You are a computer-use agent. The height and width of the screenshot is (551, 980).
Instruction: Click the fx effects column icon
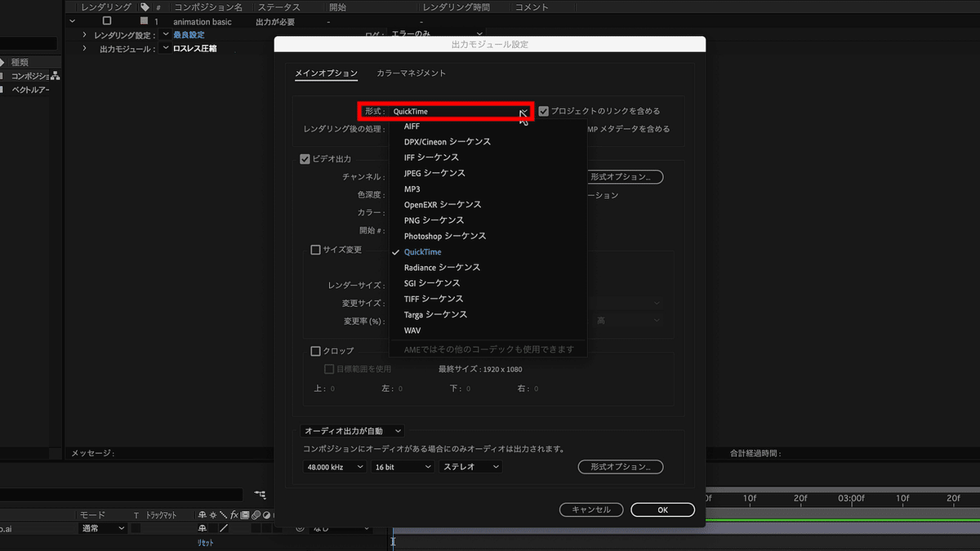click(234, 515)
